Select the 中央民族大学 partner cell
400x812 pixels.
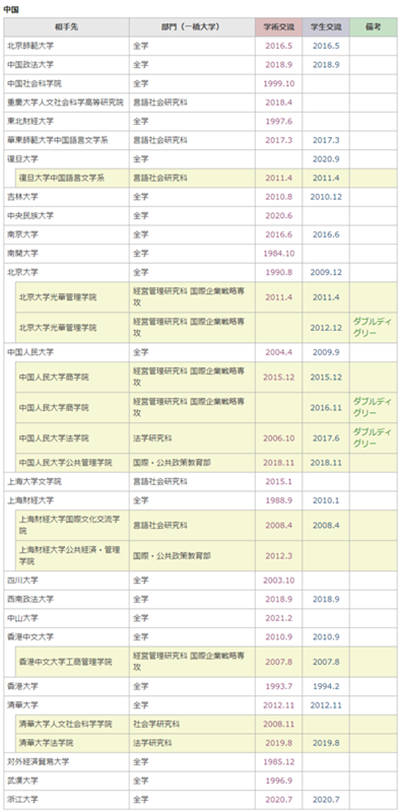pos(66,215)
